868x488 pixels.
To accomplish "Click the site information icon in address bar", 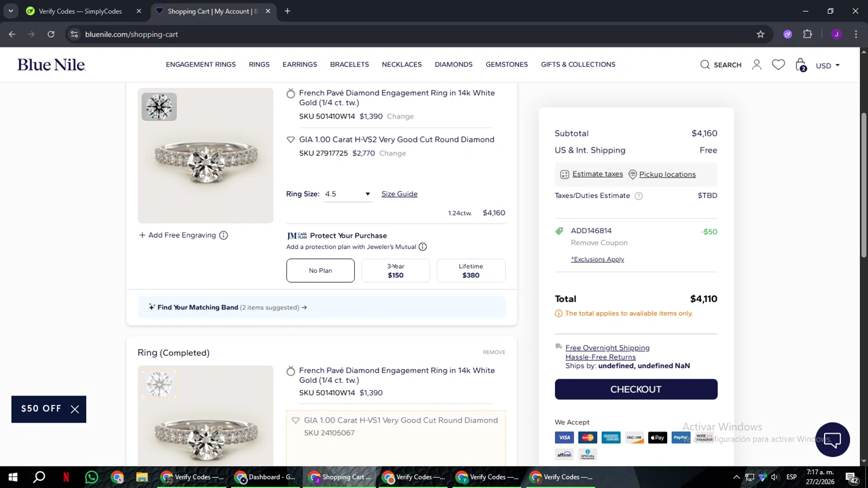I will (x=74, y=34).
